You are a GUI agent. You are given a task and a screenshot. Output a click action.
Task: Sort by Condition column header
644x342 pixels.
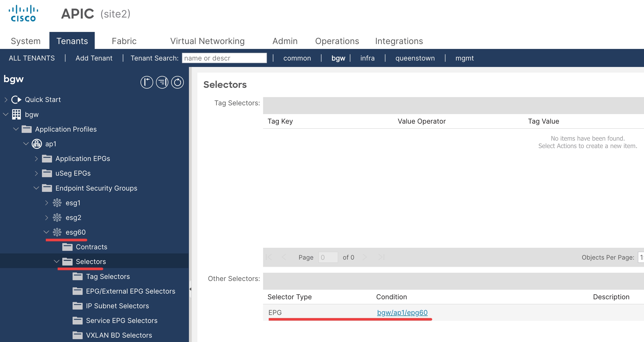click(391, 297)
